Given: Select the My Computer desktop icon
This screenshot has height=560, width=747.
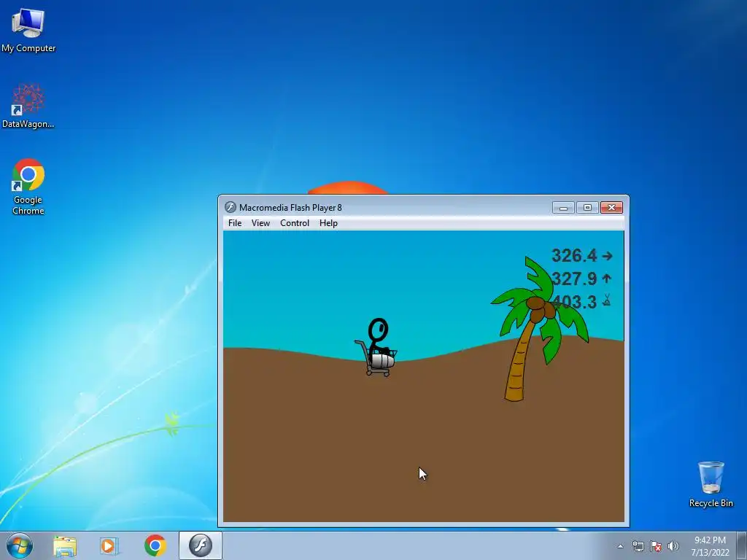Looking at the screenshot, I should coord(28,29).
